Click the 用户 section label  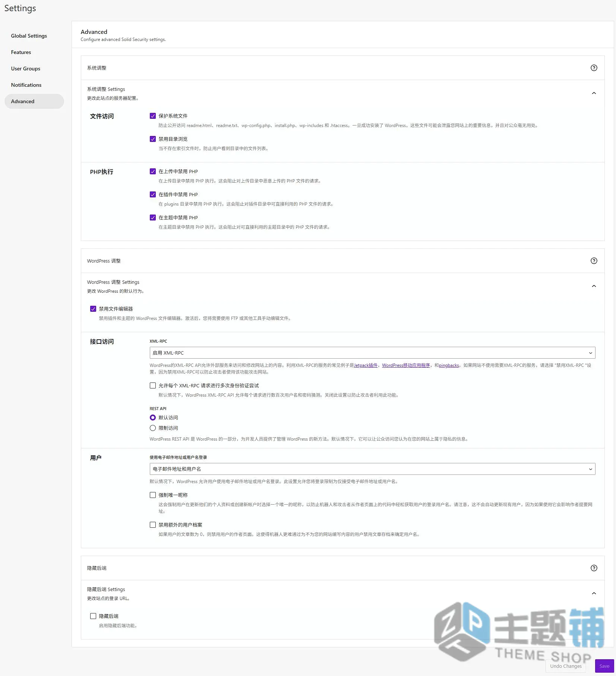(96, 458)
